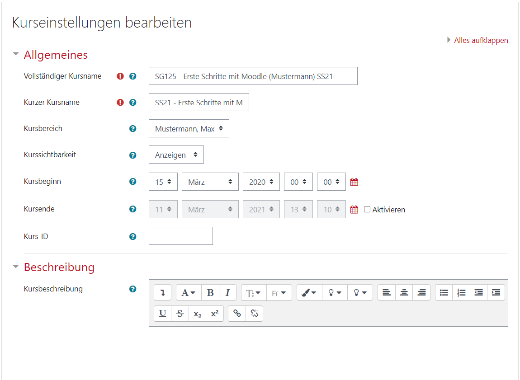Image resolution: width=520 pixels, height=380 pixels.
Task: Open the Kursende calendar picker
Action: pyautogui.click(x=354, y=210)
